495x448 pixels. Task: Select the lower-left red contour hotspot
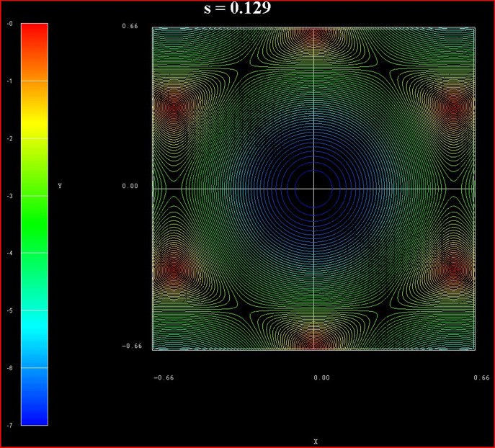point(173,269)
